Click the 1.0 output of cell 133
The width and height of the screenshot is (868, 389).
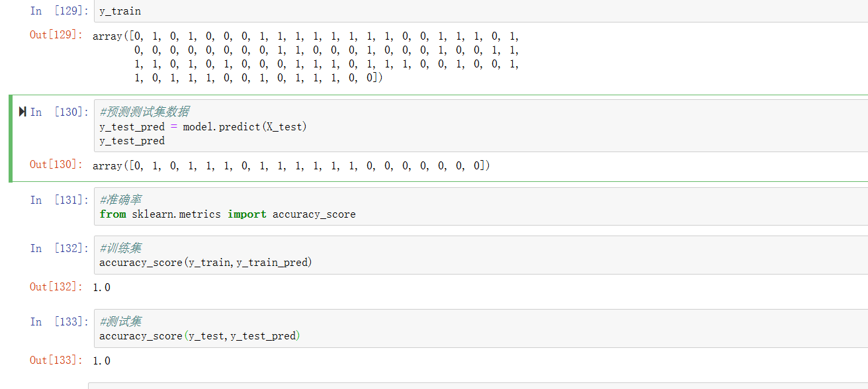pos(101,361)
